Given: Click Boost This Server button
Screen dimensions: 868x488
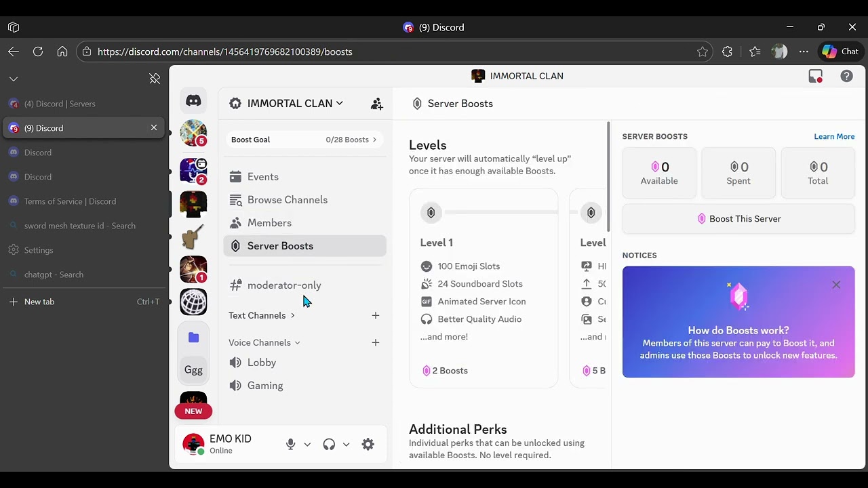Looking at the screenshot, I should coord(738,219).
